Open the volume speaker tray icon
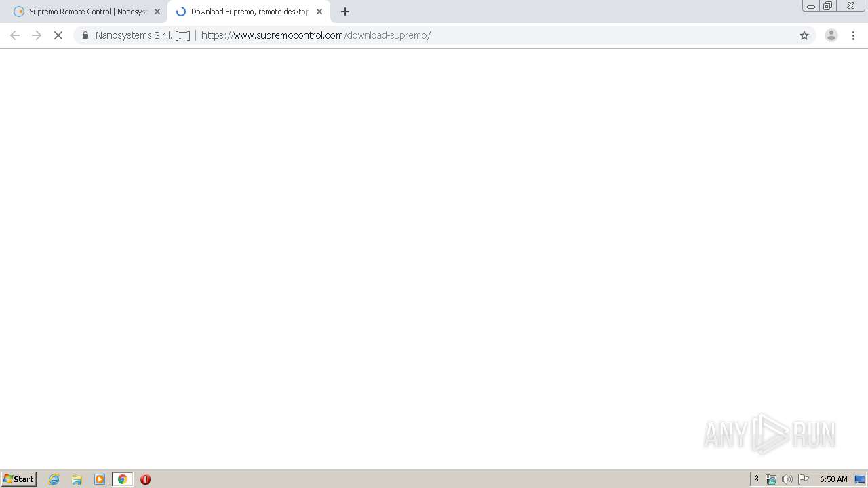Screen dimensions: 868x488 coord(787,479)
